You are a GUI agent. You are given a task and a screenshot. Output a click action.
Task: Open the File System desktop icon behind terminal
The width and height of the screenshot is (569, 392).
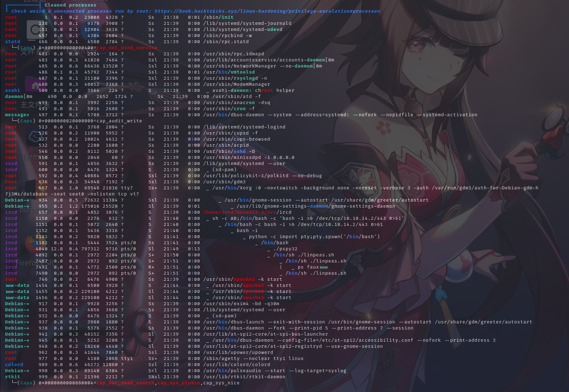click(35, 30)
